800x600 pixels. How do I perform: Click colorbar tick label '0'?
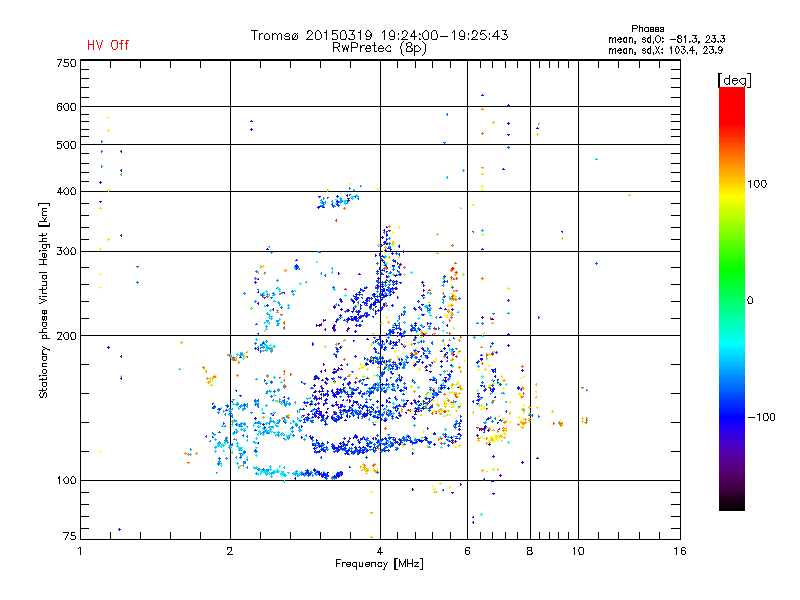[x=750, y=301]
